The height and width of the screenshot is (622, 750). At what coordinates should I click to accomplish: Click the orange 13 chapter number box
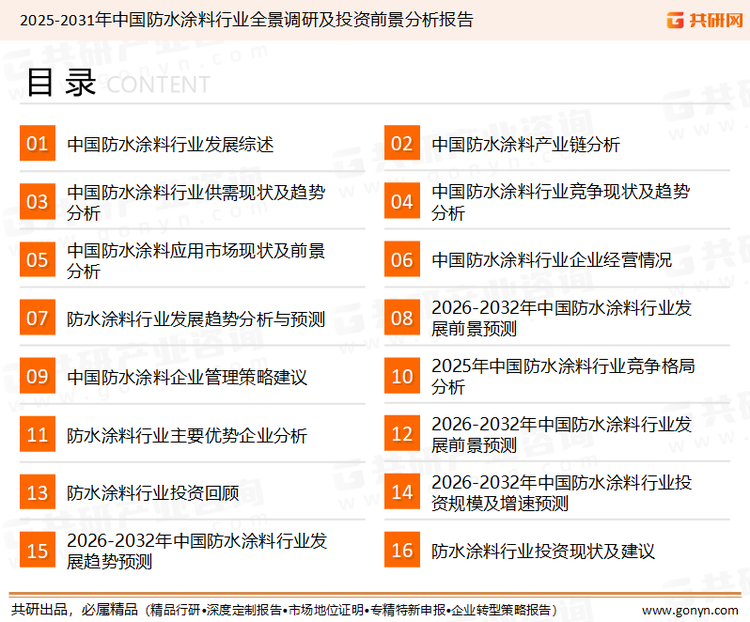pyautogui.click(x=37, y=492)
